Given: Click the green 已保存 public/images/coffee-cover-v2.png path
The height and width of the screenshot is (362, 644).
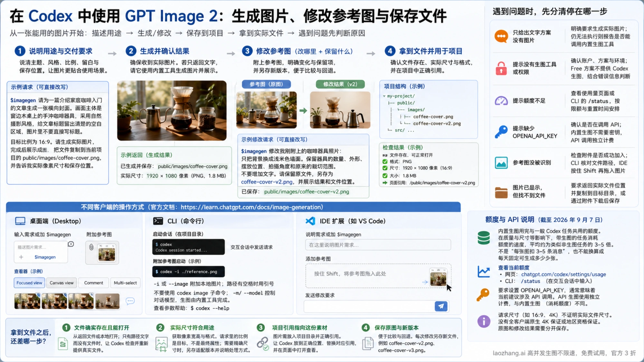Looking at the screenshot, I should [x=307, y=192].
